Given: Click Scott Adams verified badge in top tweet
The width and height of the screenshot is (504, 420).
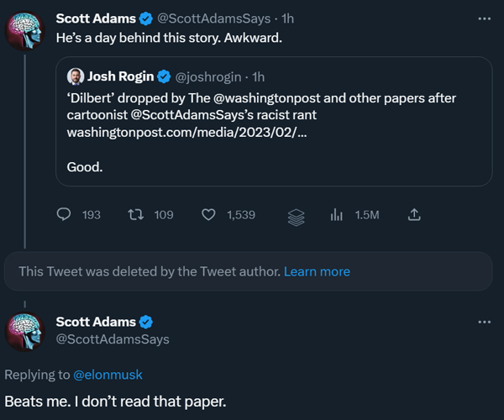Looking at the screenshot, I should [x=144, y=18].
